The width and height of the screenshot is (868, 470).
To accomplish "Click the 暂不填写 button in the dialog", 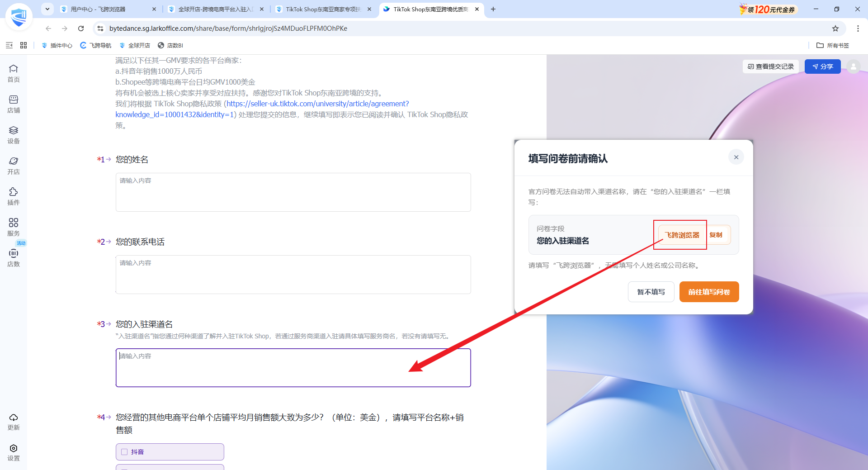I will tap(651, 292).
